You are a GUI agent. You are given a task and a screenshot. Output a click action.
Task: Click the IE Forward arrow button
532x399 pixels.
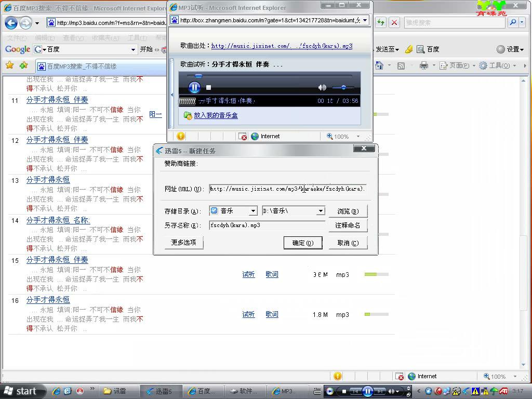point(25,23)
